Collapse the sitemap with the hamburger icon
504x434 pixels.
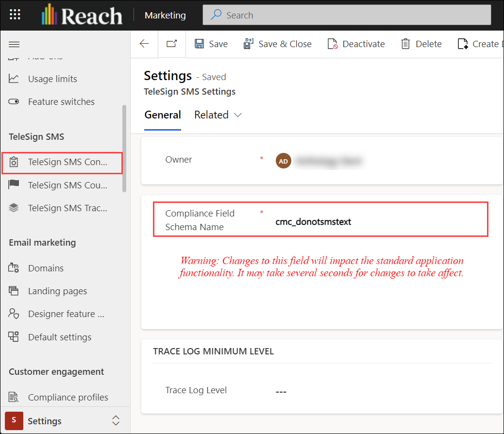[x=14, y=44]
